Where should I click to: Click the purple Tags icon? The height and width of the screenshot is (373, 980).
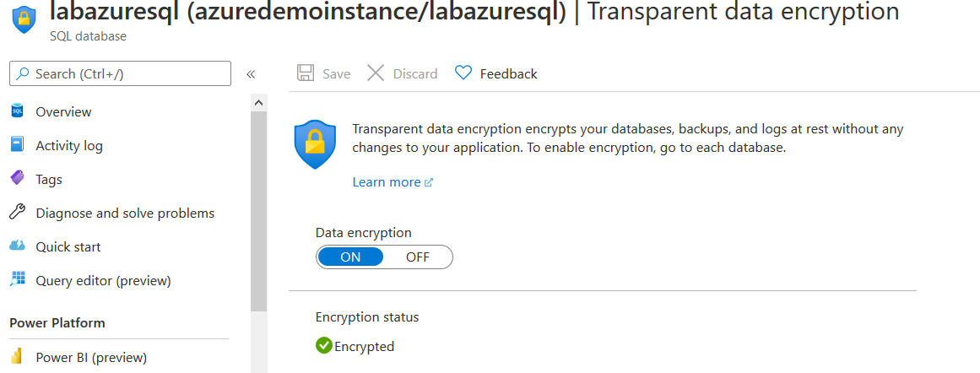17,179
